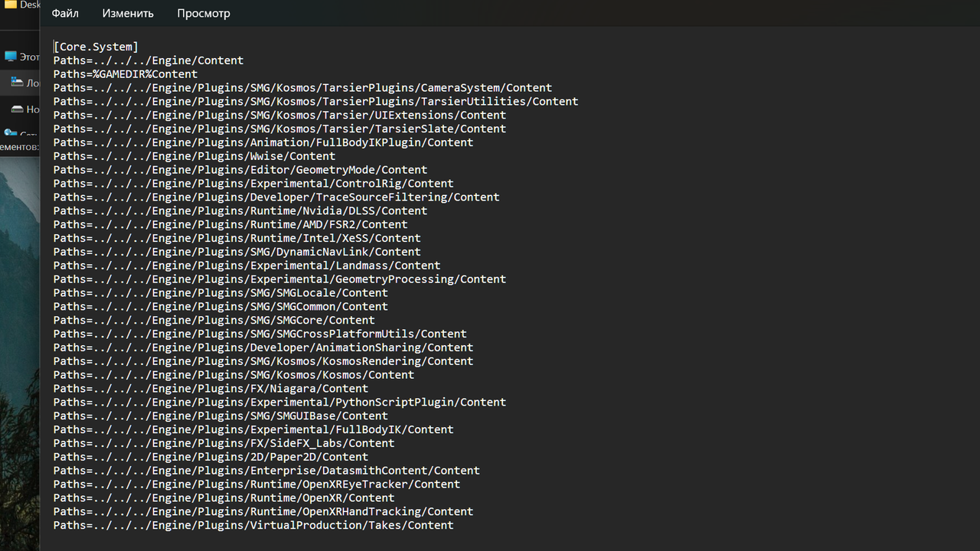Screen dimensions: 980x551
Task: Click the Experimental/ControlRig/Content path line
Action: click(x=253, y=184)
